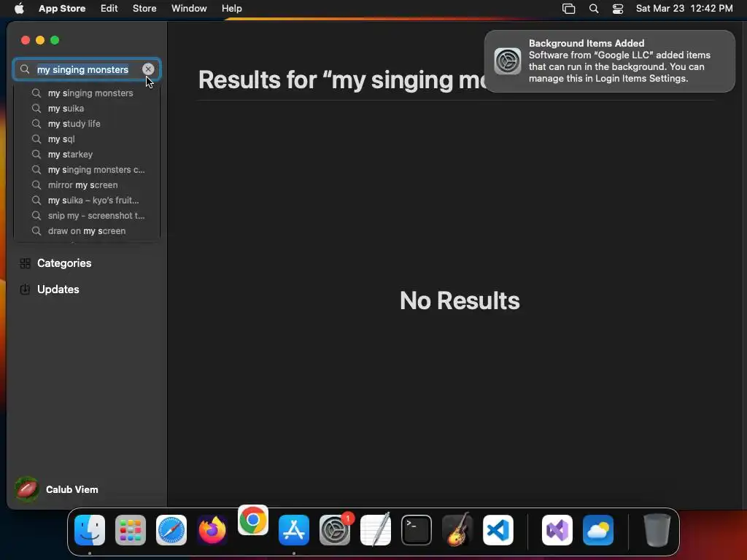The image size is (747, 560).
Task: Open the weather cloud app in dock
Action: click(598, 530)
